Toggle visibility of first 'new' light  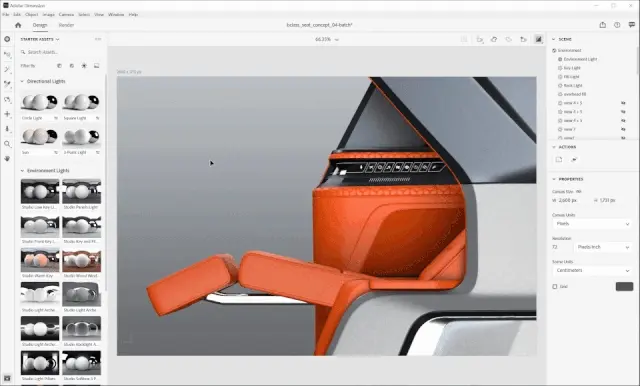[x=623, y=103]
